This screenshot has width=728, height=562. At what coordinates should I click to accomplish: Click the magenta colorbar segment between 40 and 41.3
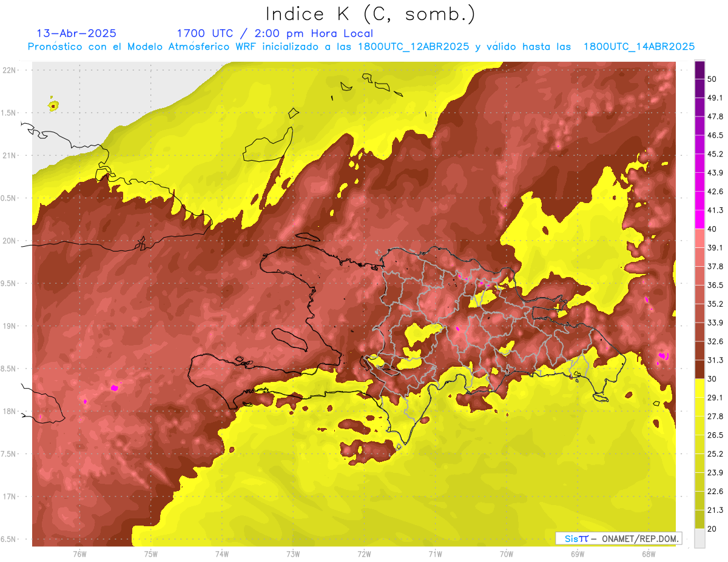699,219
